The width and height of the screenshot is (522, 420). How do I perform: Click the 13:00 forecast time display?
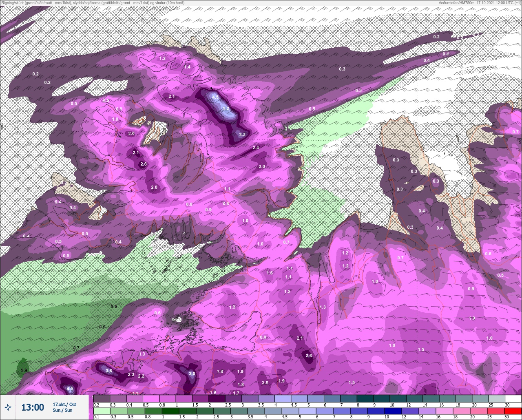(33, 407)
